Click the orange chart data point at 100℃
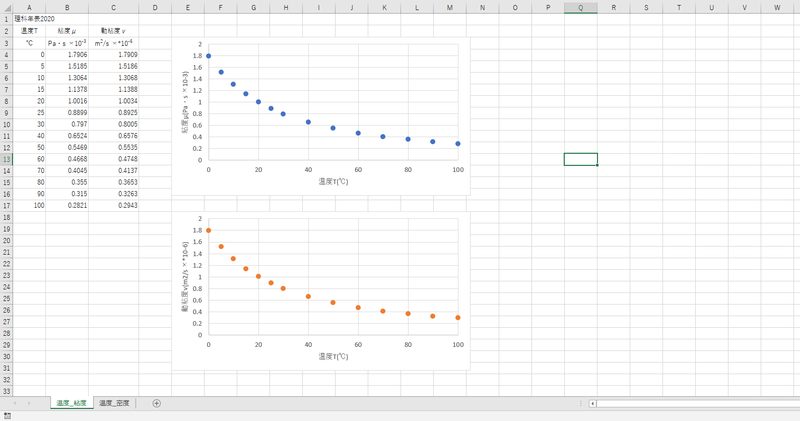This screenshot has width=800, height=421. pyautogui.click(x=458, y=318)
